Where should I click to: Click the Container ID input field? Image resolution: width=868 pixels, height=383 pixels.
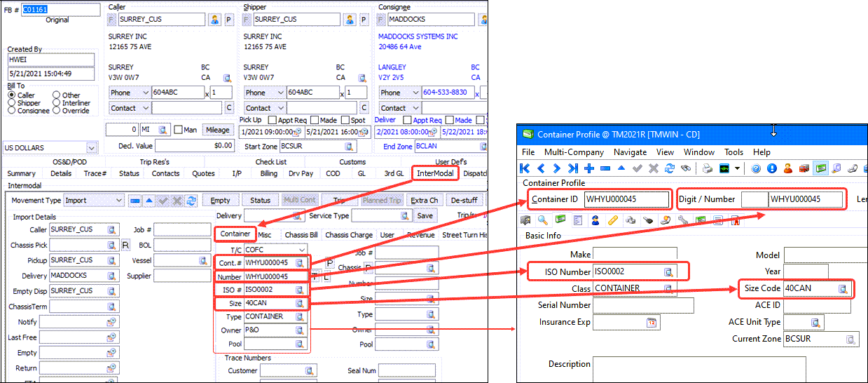tap(626, 199)
